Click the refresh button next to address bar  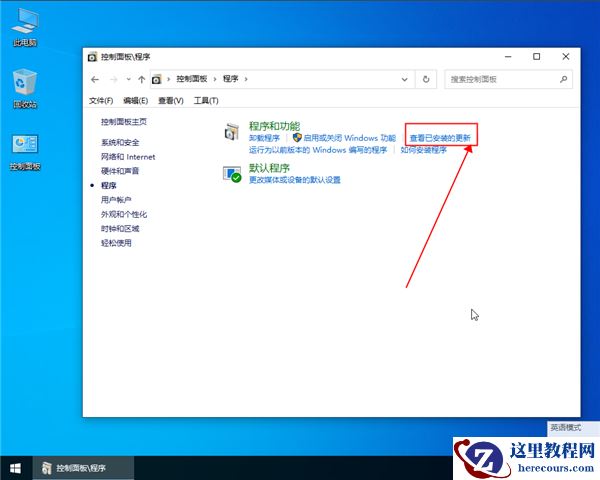426,79
